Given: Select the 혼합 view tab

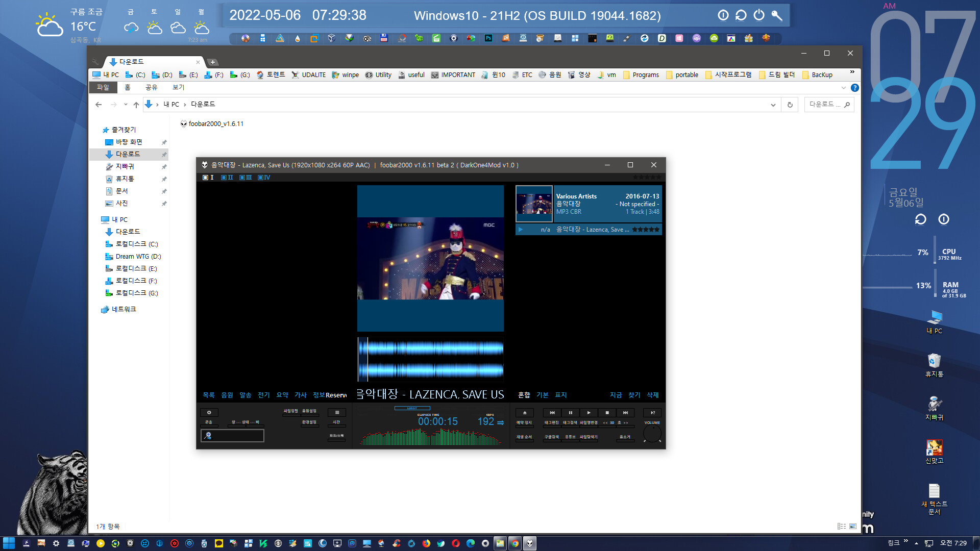Looking at the screenshot, I should [x=524, y=395].
